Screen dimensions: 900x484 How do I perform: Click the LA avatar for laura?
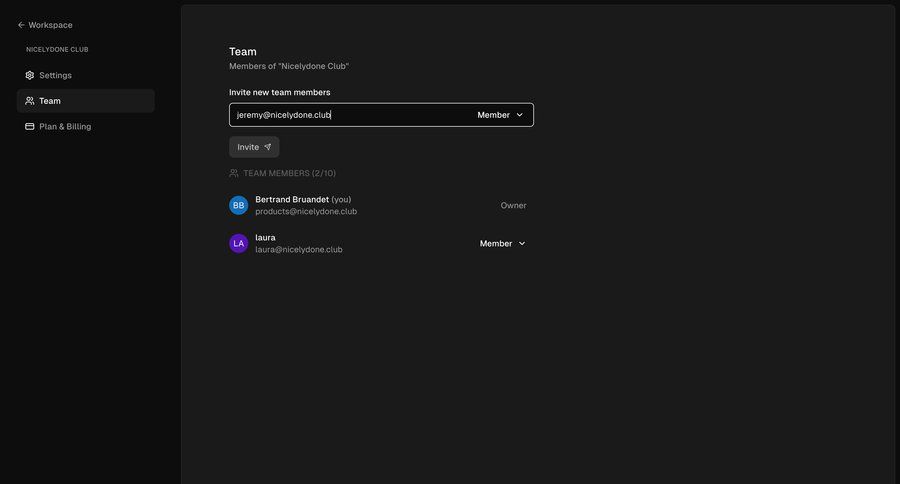click(239, 243)
